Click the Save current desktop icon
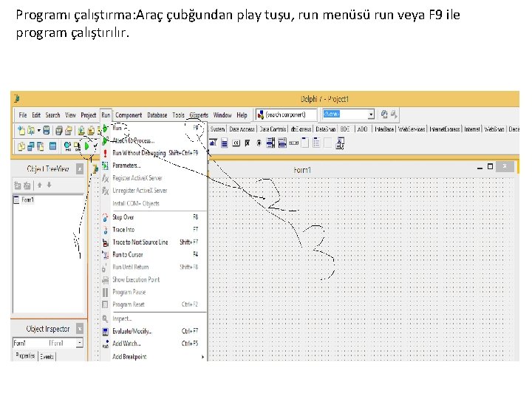532x399 pixels. [x=384, y=115]
